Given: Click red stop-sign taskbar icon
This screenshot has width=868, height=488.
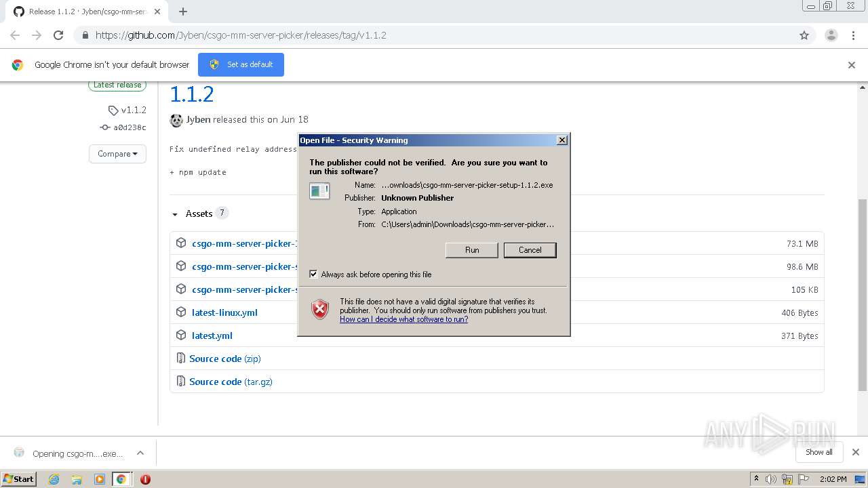Looking at the screenshot, I should point(145,479).
